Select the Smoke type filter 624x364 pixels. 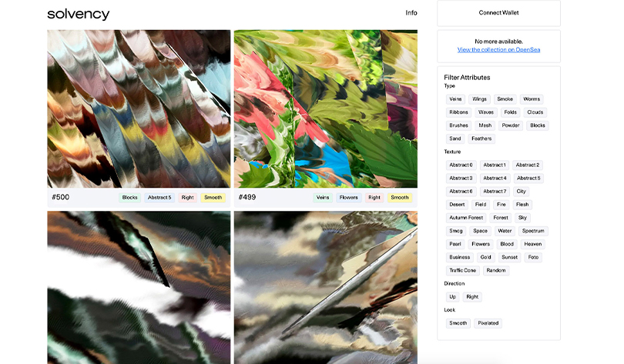505,99
